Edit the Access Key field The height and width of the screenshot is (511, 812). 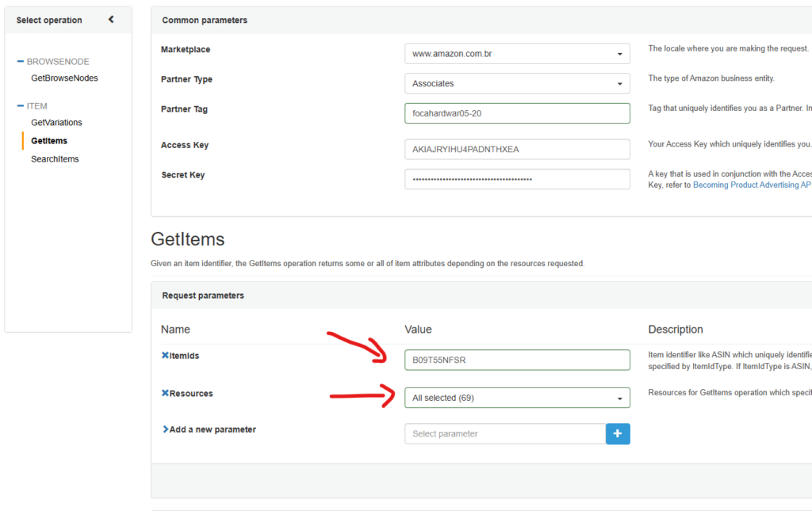(x=517, y=150)
